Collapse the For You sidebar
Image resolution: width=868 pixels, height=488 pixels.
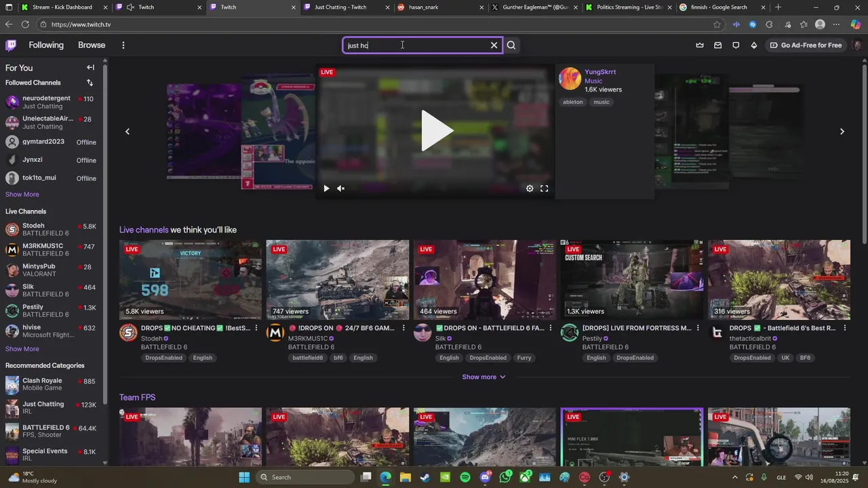click(90, 68)
